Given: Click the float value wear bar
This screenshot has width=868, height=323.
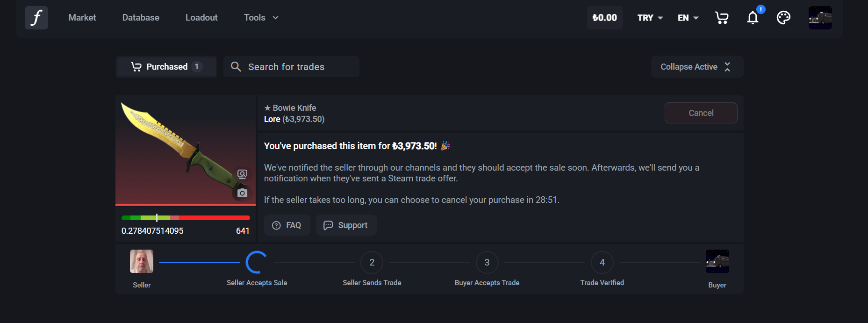Looking at the screenshot, I should 186,218.
